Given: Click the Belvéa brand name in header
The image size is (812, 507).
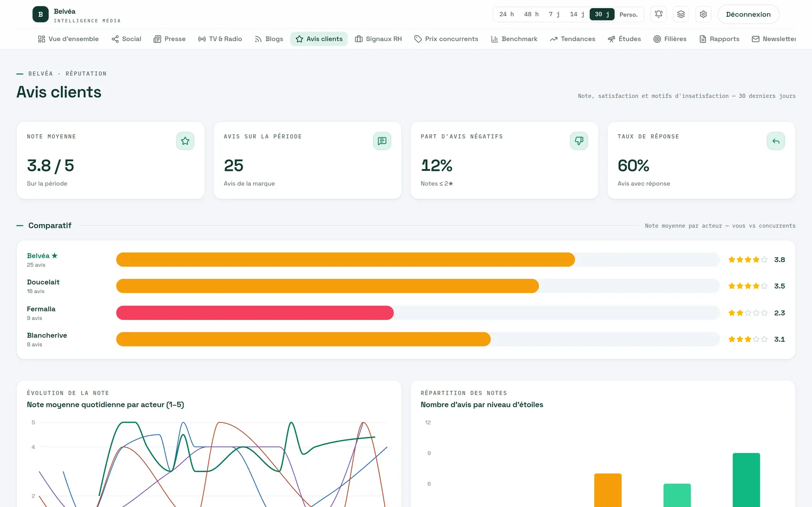Looking at the screenshot, I should [x=64, y=11].
